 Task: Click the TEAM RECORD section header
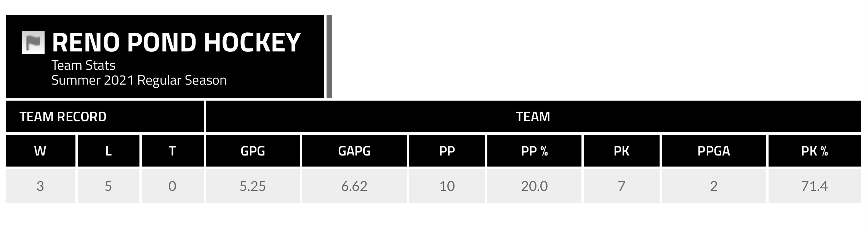point(63,117)
